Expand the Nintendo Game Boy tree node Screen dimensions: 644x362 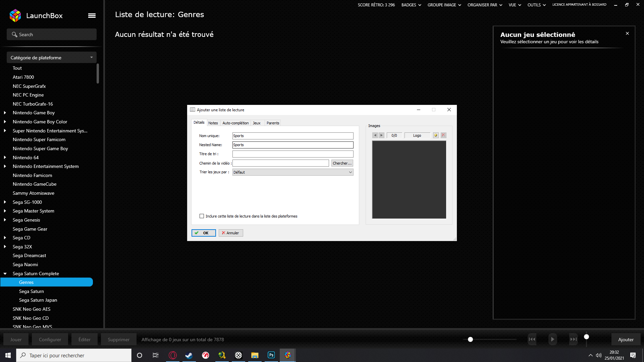tap(5, 113)
